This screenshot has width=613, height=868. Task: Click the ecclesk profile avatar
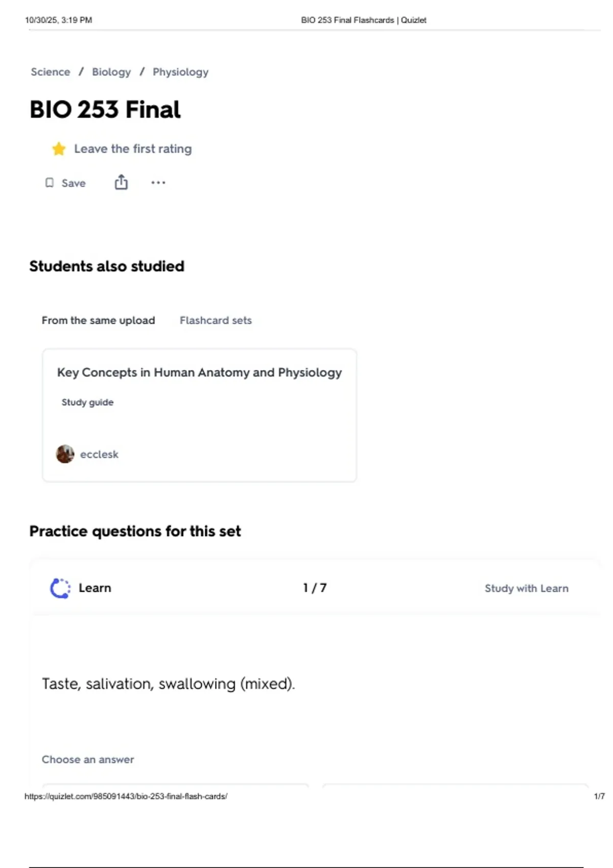coord(65,454)
